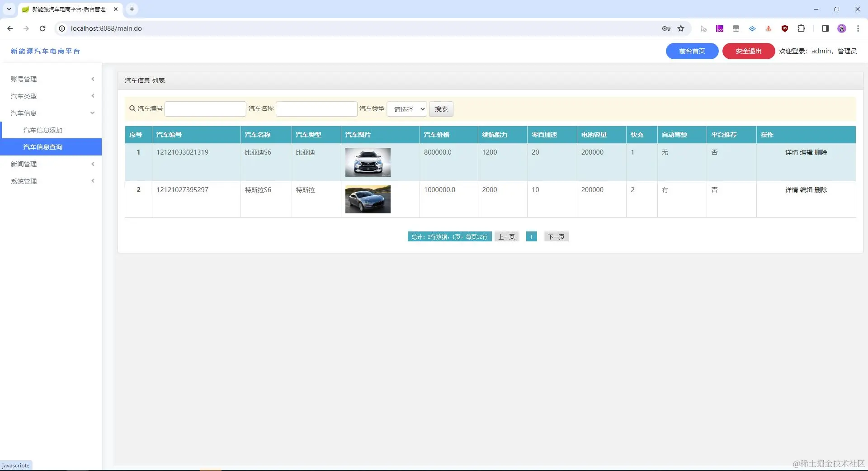Open a new browser tab

coord(132,9)
